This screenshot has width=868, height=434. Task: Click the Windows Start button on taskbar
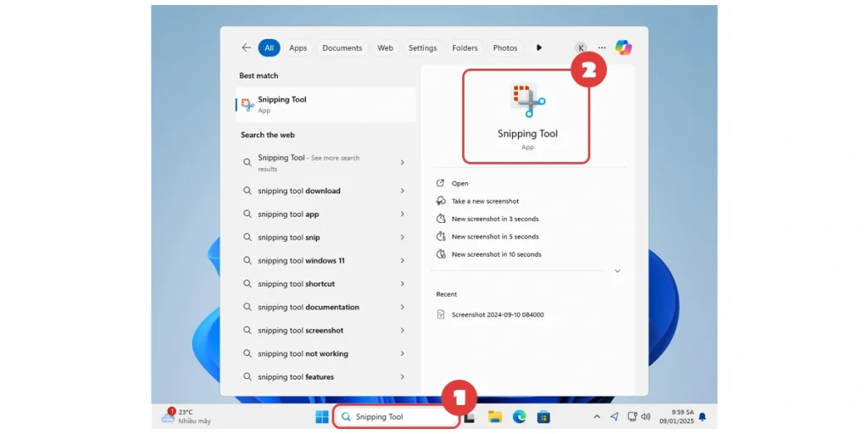(322, 416)
